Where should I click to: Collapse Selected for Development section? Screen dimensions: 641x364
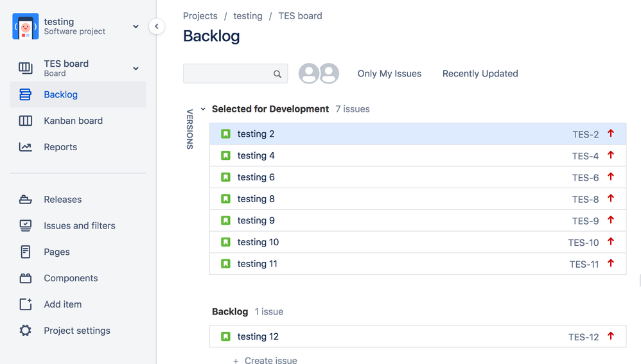click(x=203, y=109)
